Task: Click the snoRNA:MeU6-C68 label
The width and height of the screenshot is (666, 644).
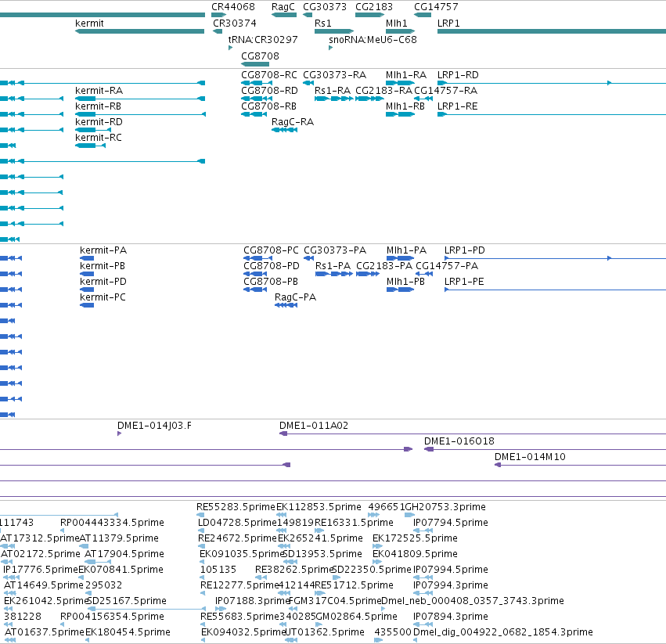Action: [373, 39]
